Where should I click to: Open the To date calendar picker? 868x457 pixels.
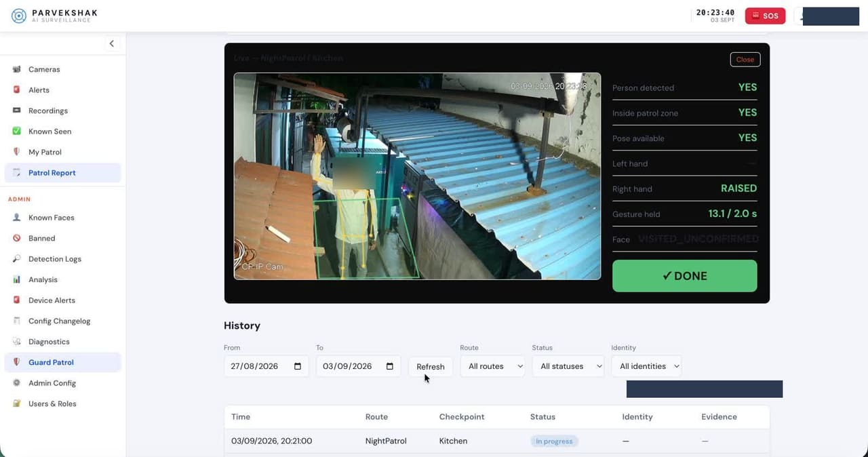point(390,366)
